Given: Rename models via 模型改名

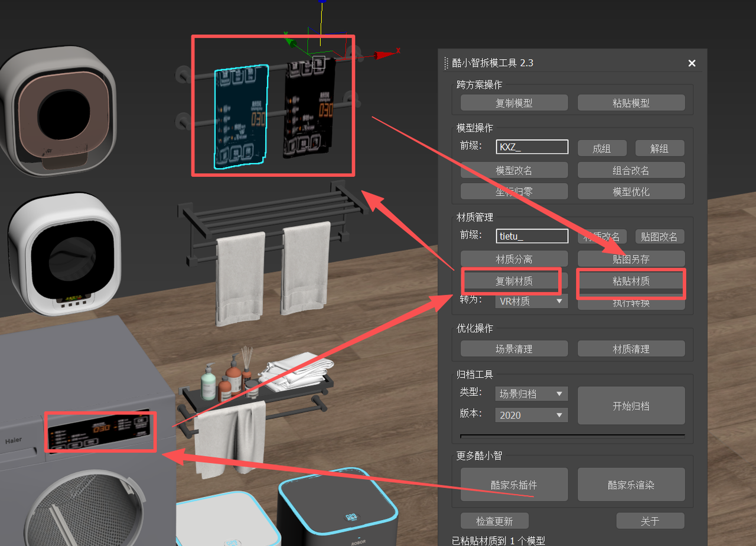Looking at the screenshot, I should coord(514,170).
